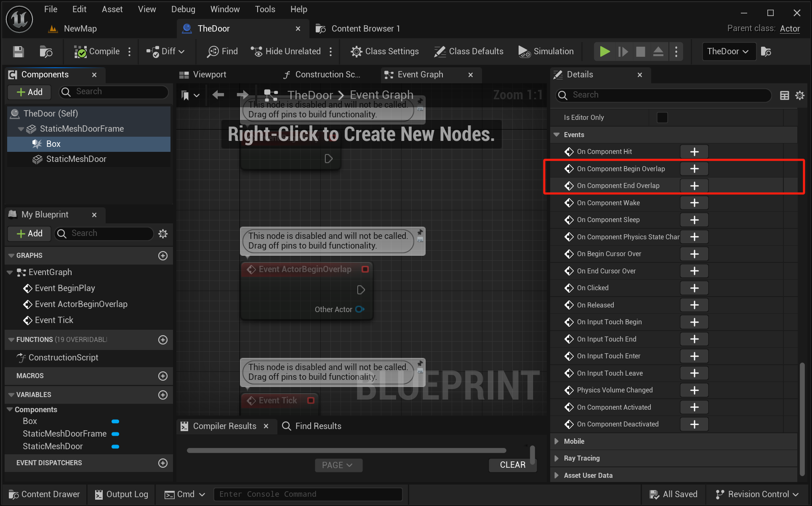Click the green Play button
Image resolution: width=812 pixels, height=506 pixels.
605,52
